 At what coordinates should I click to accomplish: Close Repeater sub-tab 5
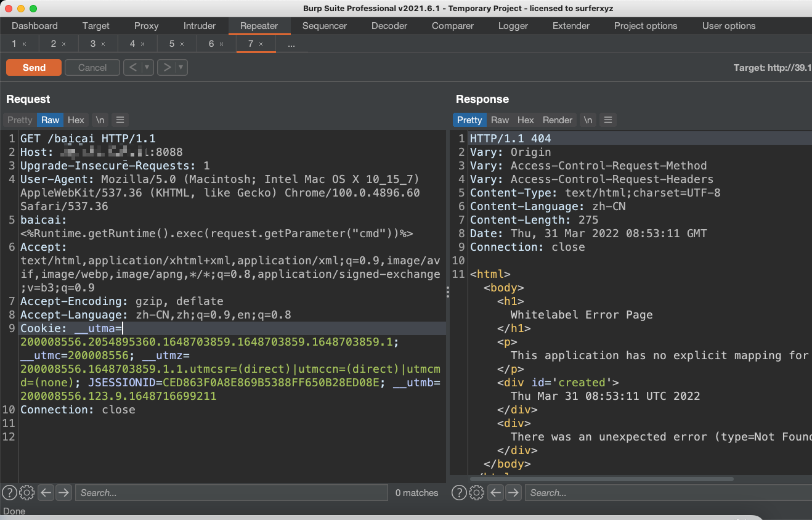pyautogui.click(x=182, y=44)
